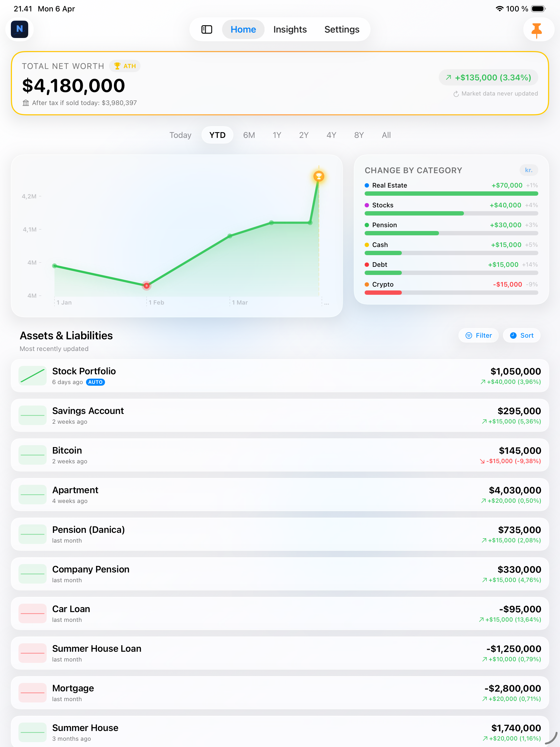Click the Debt category row
Viewport: 560px width, 747px height.
coord(451,268)
